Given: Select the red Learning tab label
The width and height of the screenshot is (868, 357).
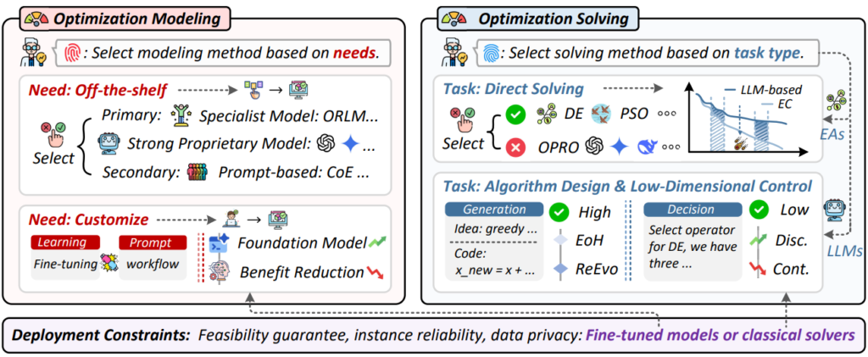Looking at the screenshot, I should (65, 243).
